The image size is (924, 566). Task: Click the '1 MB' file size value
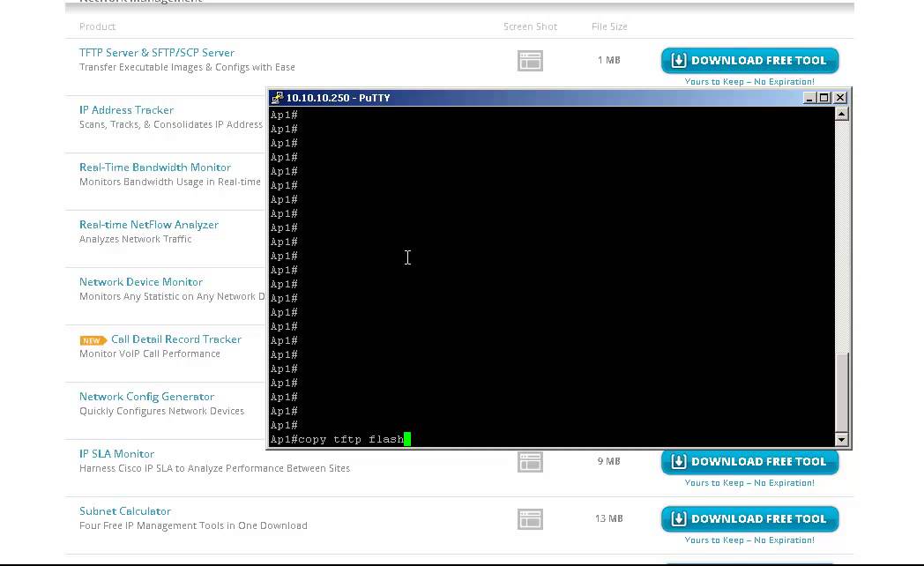click(x=608, y=60)
